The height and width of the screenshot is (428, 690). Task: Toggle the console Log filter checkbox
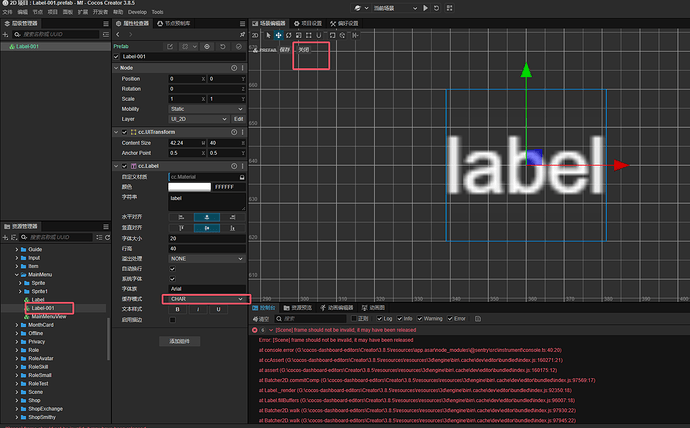point(379,318)
